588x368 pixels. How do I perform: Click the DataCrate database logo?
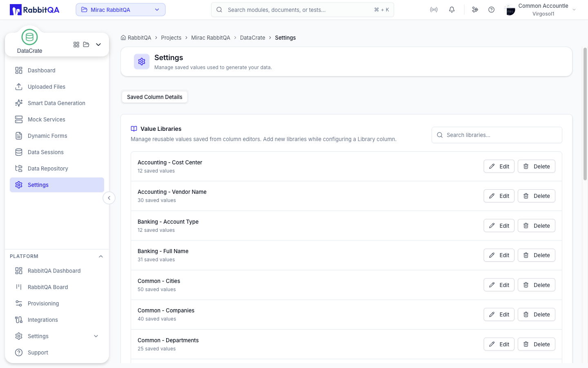[x=29, y=37]
